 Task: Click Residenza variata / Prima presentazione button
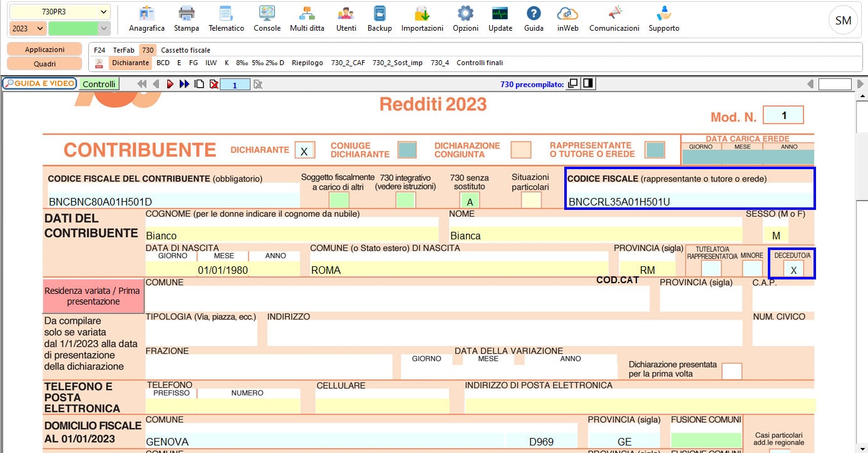point(94,296)
